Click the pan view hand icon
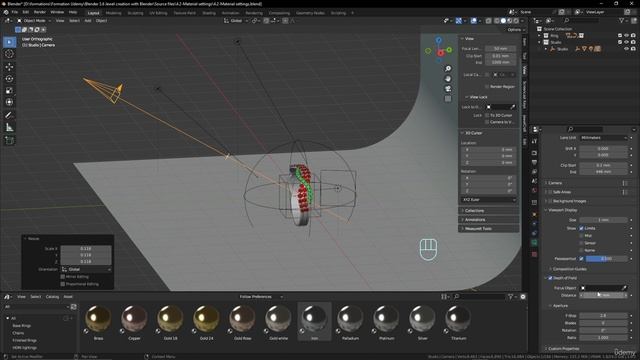The height and width of the screenshot is (360, 640). [x=448, y=78]
